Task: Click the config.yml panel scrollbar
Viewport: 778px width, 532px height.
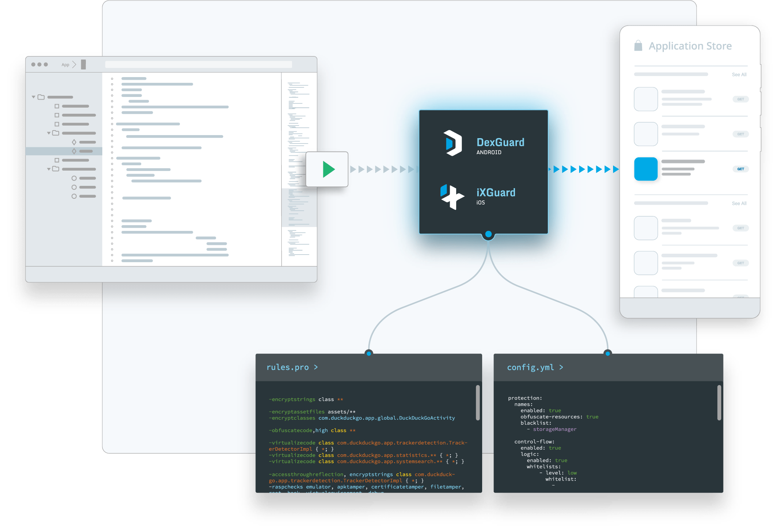Action: pyautogui.click(x=719, y=403)
